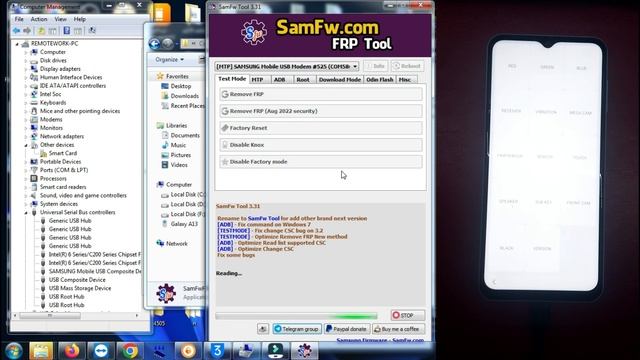
Task: Expand the Modems node
Action: (x=26, y=120)
